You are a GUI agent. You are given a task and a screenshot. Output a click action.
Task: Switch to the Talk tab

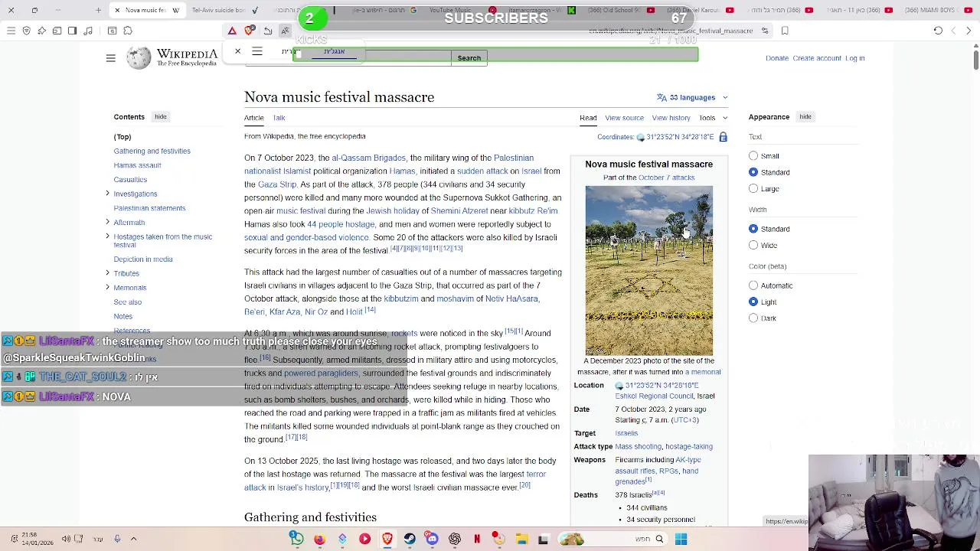(279, 118)
